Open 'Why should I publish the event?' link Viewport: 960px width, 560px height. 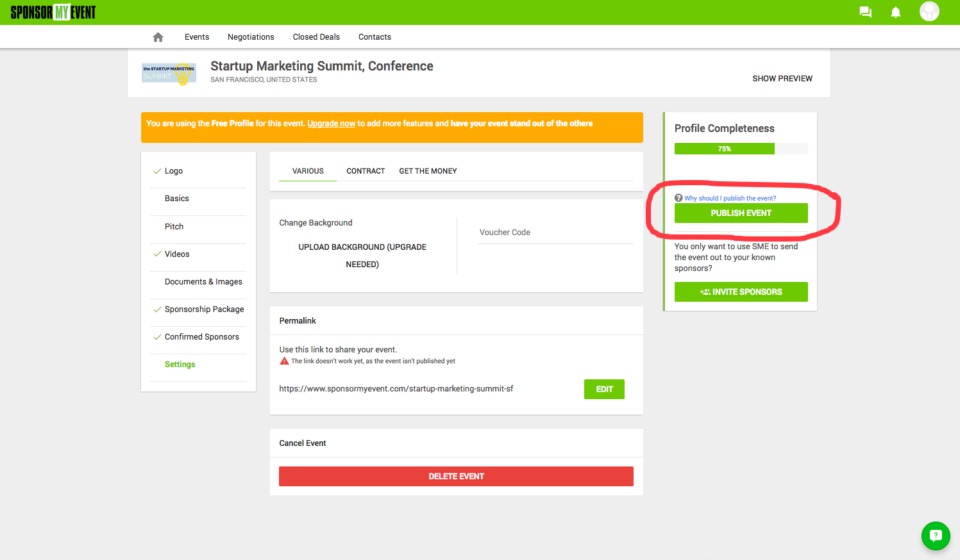point(730,198)
